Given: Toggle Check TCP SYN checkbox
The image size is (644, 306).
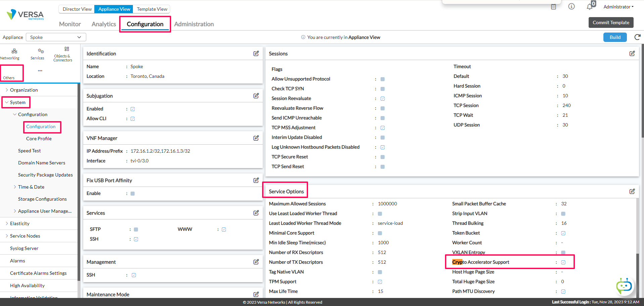Looking at the screenshot, I should 383,89.
